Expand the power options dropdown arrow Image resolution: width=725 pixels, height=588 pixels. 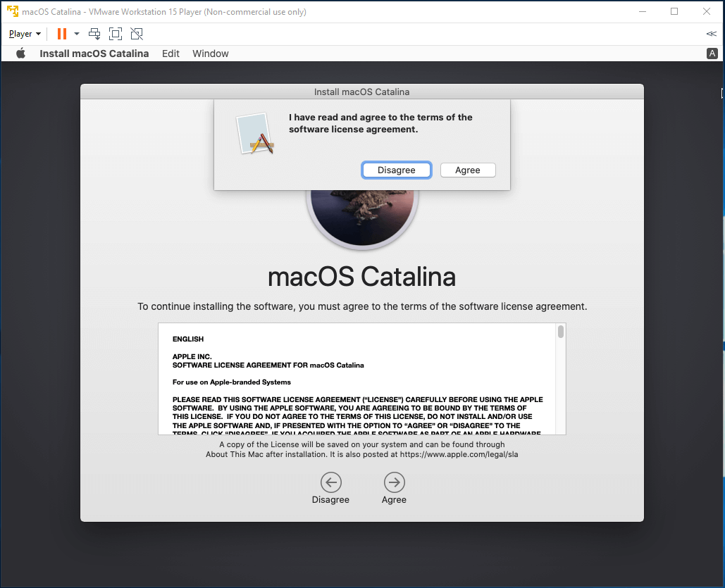coord(77,34)
